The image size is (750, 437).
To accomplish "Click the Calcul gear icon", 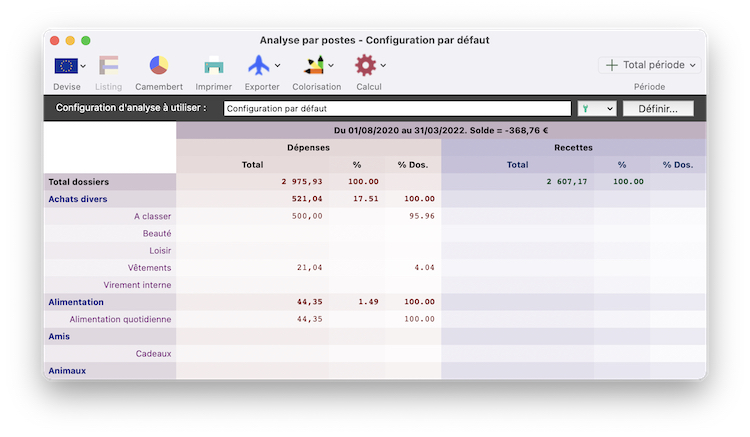I will pyautogui.click(x=365, y=66).
